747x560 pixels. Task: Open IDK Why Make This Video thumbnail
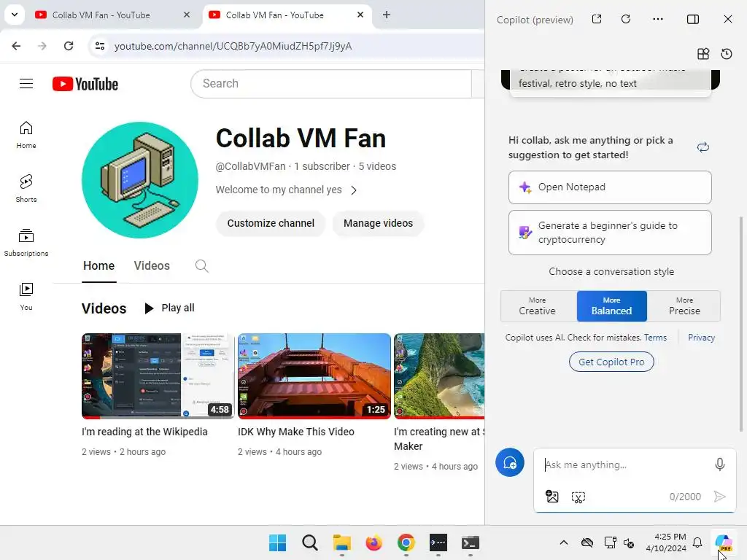(314, 376)
